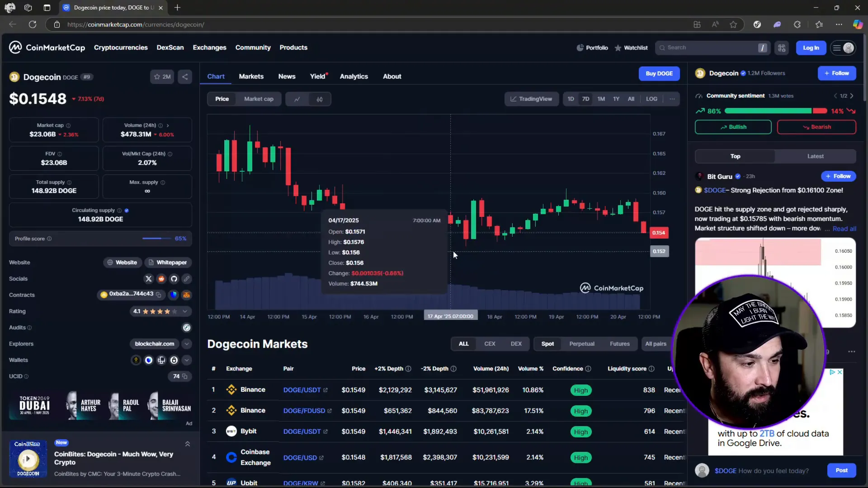Click the $DOGE post comment input
This screenshot has width=868, height=488.
767,471
